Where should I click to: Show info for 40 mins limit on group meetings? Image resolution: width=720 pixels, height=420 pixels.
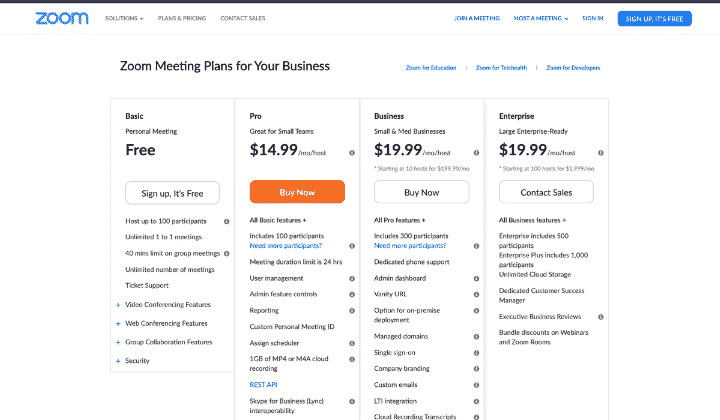click(226, 253)
